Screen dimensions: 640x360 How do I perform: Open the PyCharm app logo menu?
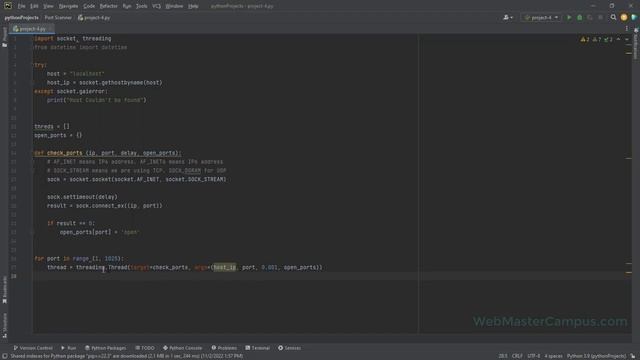(x=8, y=6)
